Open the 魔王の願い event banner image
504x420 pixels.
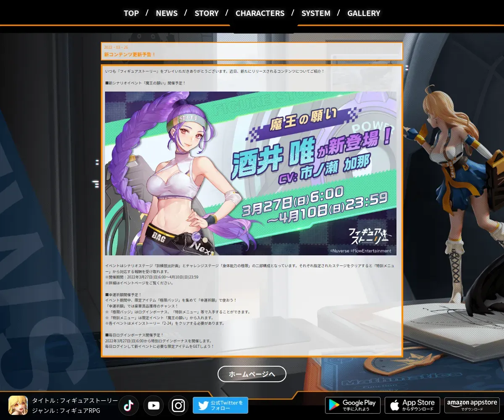coord(251,173)
